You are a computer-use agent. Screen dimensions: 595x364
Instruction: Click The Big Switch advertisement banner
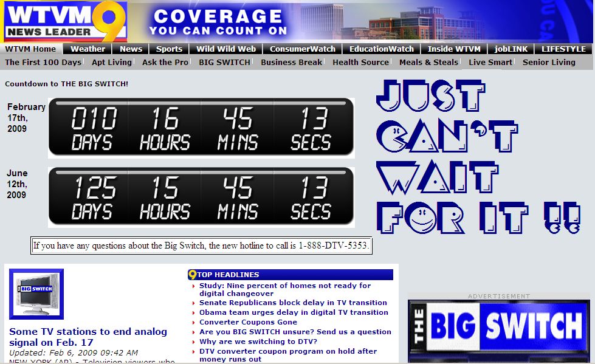(x=498, y=331)
